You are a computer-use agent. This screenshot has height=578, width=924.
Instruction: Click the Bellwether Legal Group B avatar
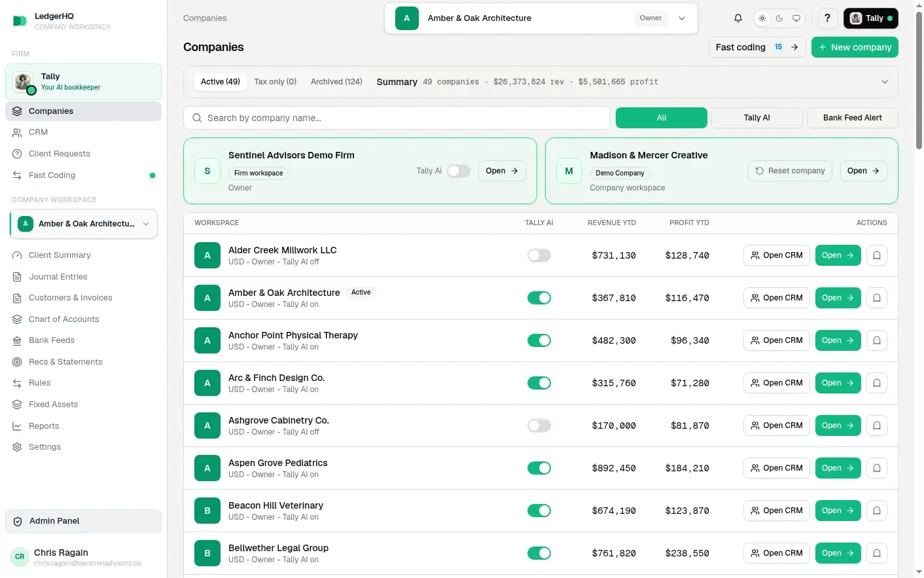pos(207,553)
